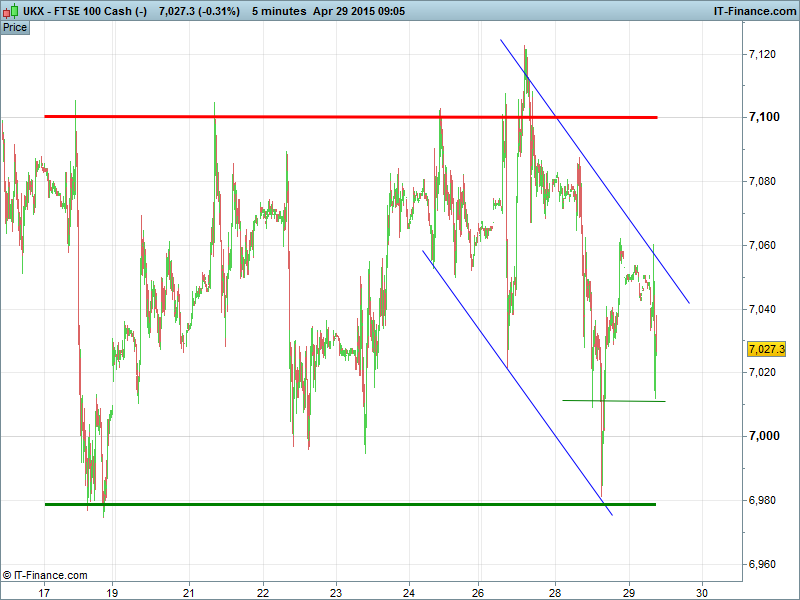Click date 17 on the time axis
The height and width of the screenshot is (600, 800).
pos(44,591)
